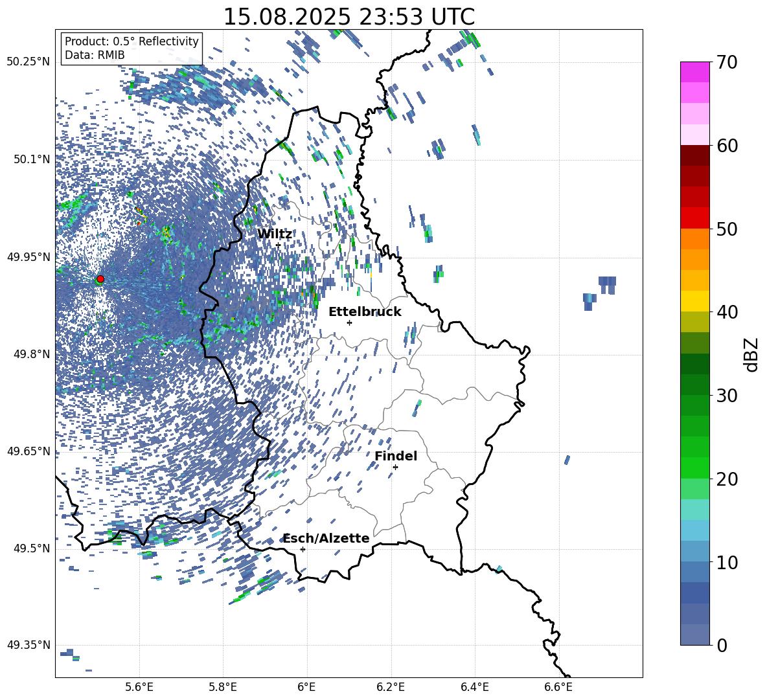Click the Esch/Alzette cross location marker
Viewport: 767px width, 700px height.
coord(303,549)
